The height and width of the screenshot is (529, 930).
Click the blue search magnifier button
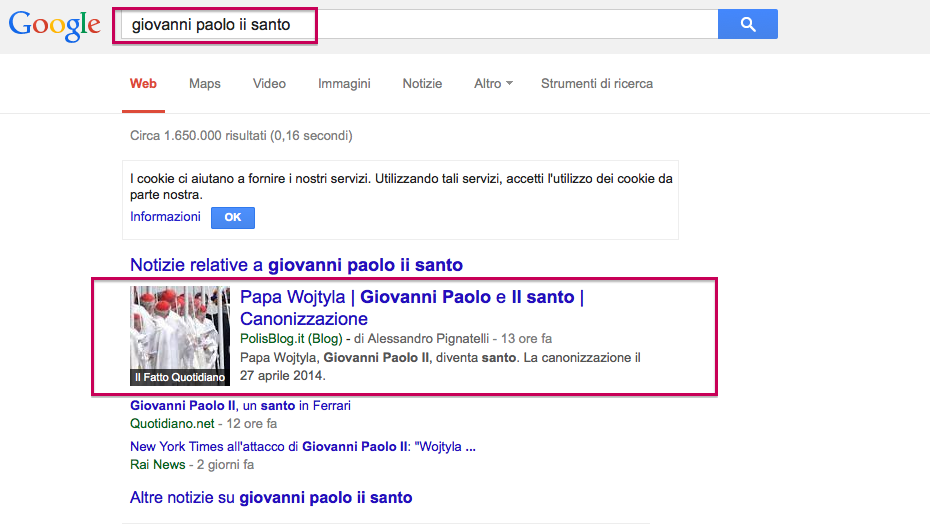click(x=747, y=24)
